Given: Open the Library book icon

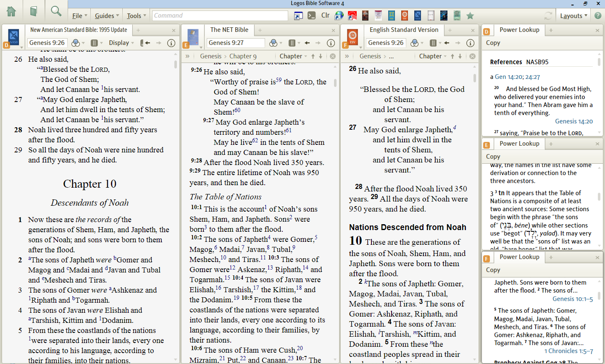Looking at the screenshot, I should click(x=34, y=11).
